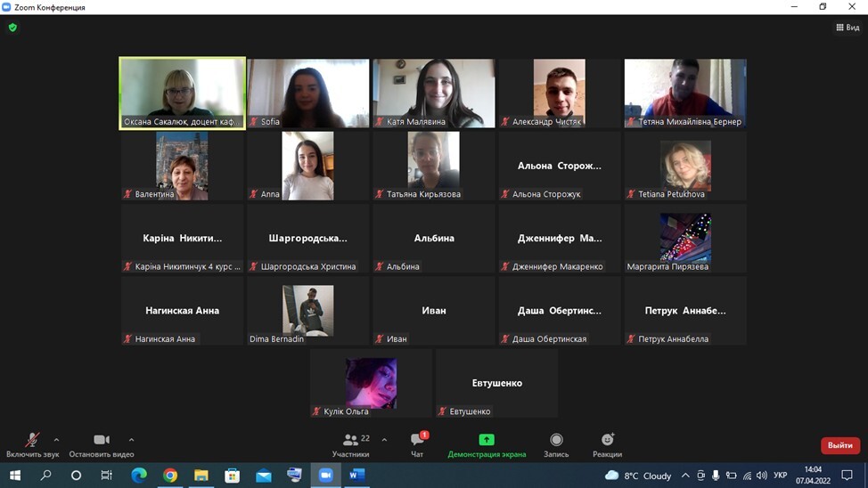The image size is (868, 488).
Task: Select Александр Чистяк video tile
Action: 560,94
